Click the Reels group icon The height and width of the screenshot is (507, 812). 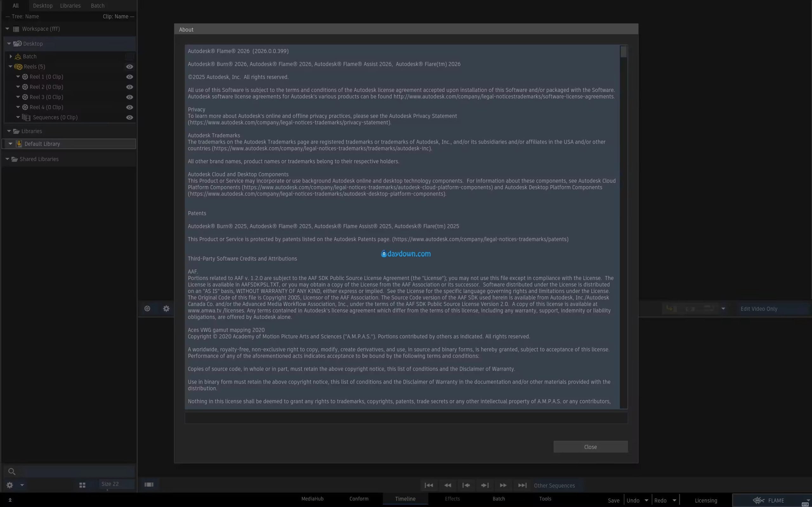tap(18, 67)
